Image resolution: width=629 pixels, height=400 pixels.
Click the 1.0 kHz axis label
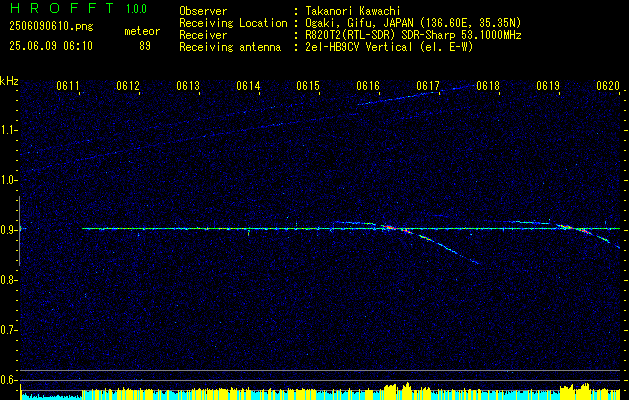click(8, 181)
